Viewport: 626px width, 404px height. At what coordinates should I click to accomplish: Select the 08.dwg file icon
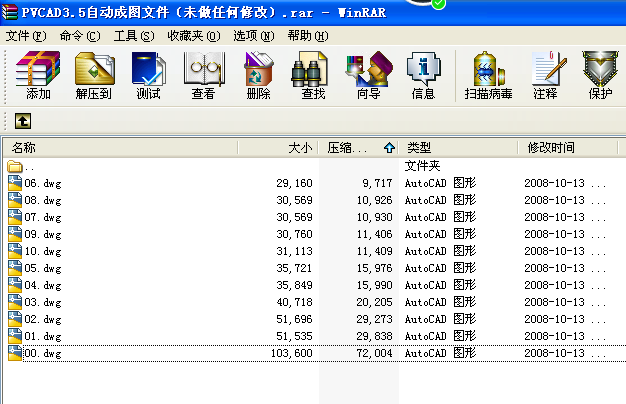coord(15,200)
